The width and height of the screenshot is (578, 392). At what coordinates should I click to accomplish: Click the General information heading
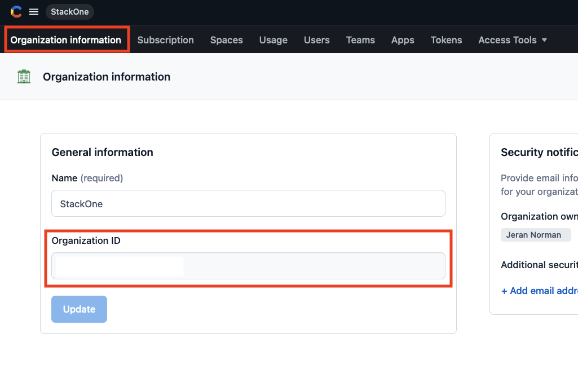pyautogui.click(x=102, y=152)
